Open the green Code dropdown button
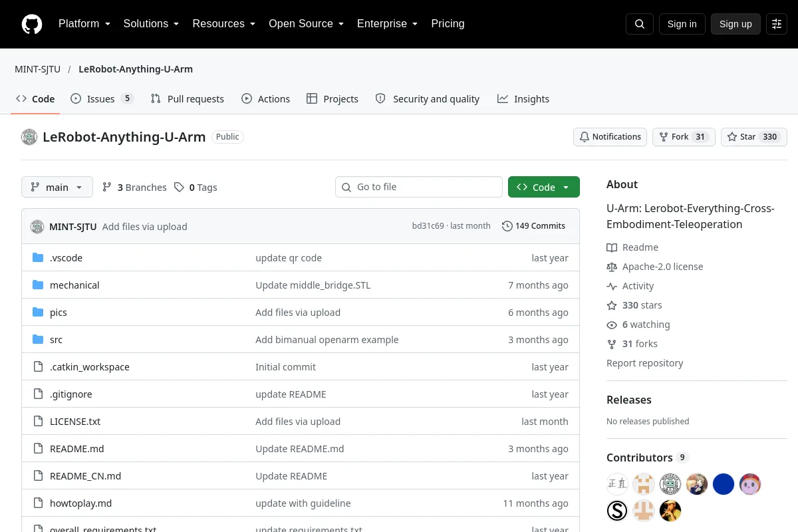Viewport: 798px width, 532px height. click(x=544, y=187)
